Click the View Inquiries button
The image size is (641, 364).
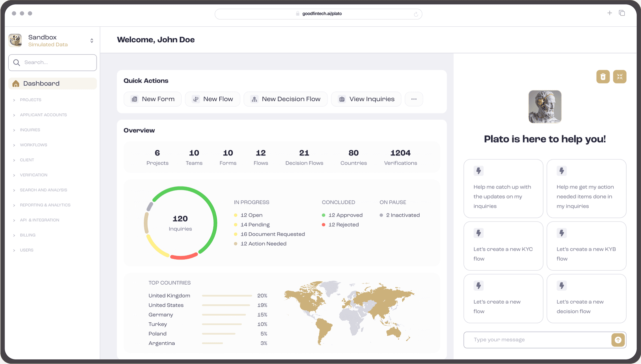(x=366, y=99)
